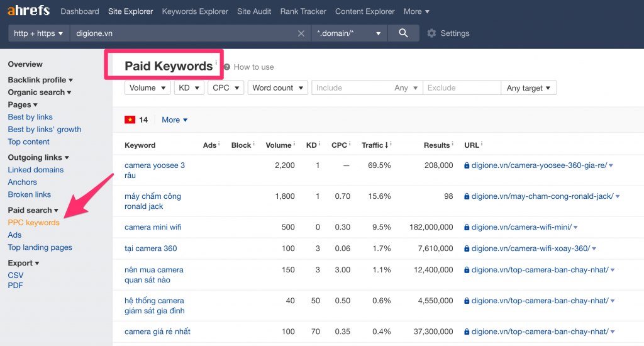Click info icon next to KD column

coord(319,143)
